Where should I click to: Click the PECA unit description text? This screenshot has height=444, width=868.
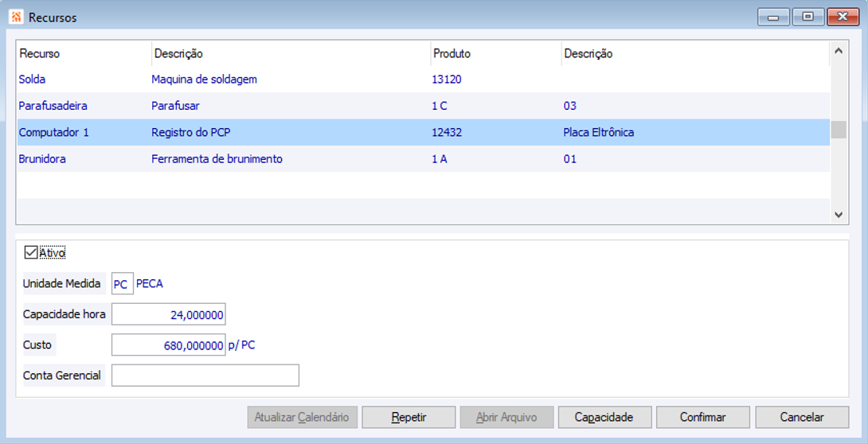(x=150, y=283)
